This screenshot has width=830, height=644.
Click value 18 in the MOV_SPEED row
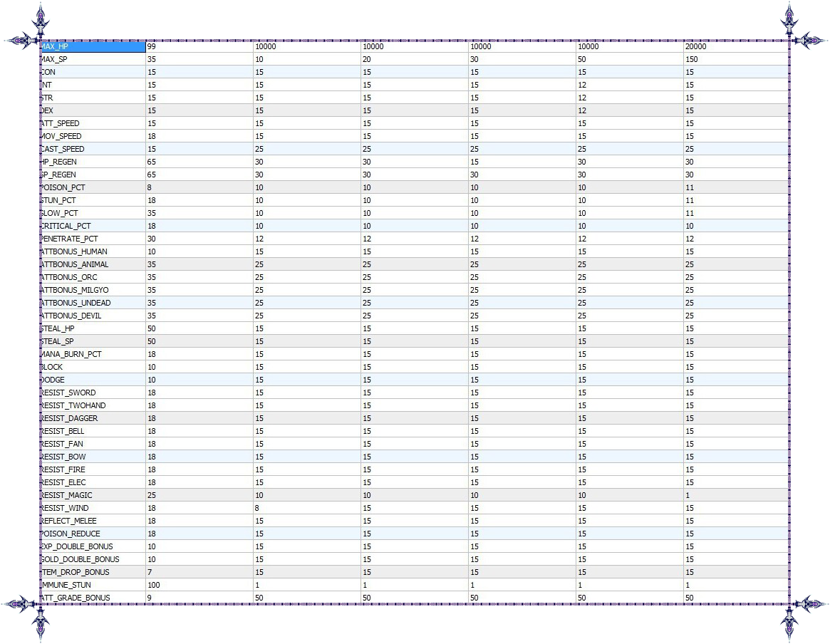pos(151,136)
